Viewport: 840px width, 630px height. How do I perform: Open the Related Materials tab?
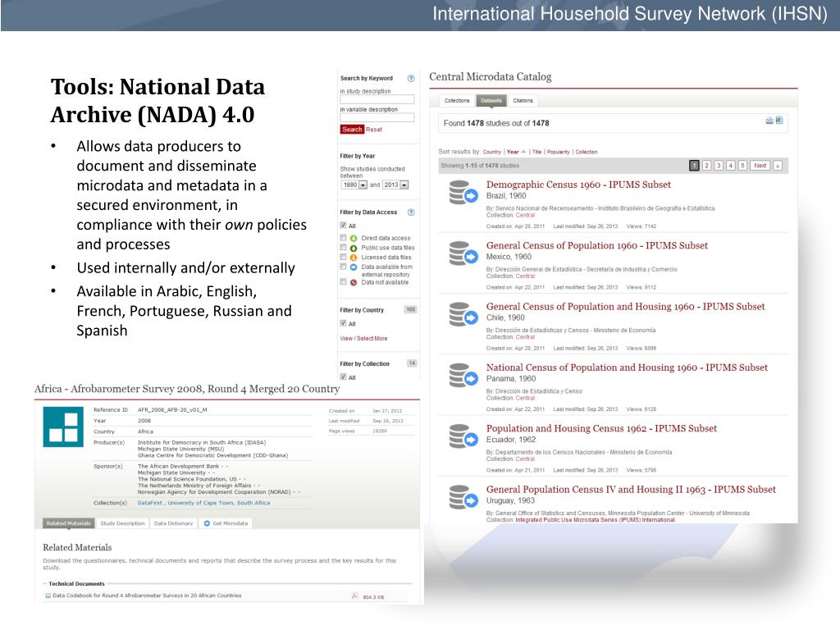(69, 523)
